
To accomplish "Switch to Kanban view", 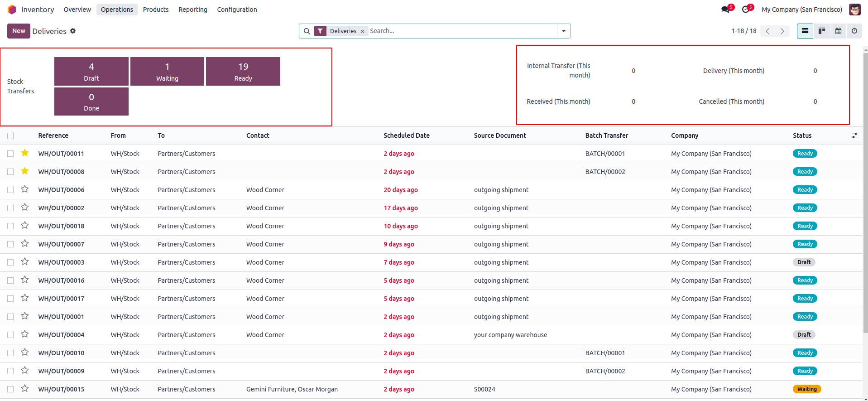I will (821, 31).
